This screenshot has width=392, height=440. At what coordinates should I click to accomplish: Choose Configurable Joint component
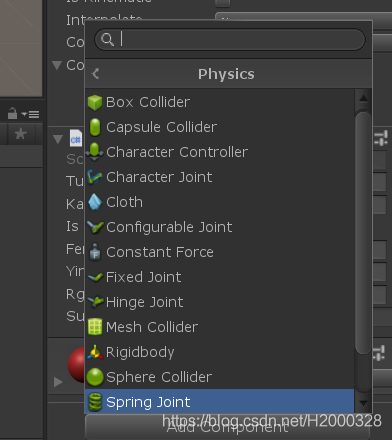point(219,227)
